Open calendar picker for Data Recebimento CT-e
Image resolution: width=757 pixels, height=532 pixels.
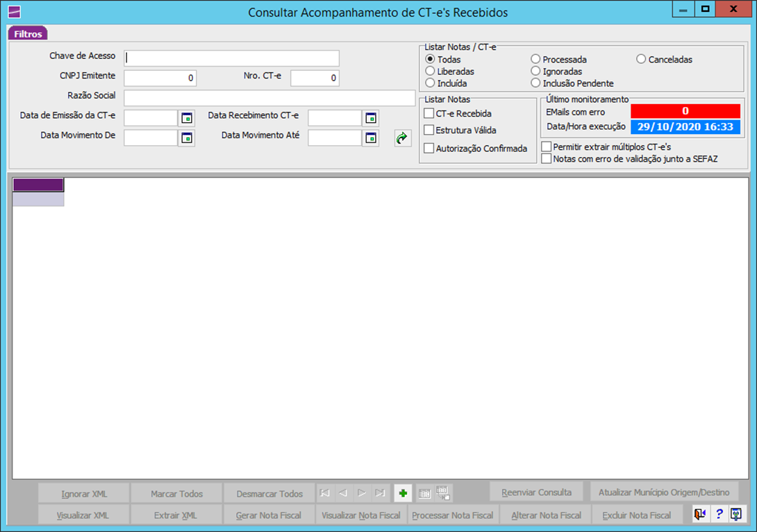pos(371,118)
